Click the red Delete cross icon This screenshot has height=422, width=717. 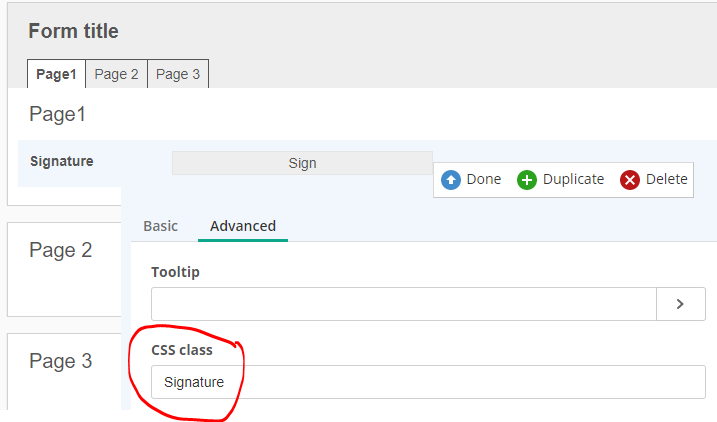click(x=630, y=180)
